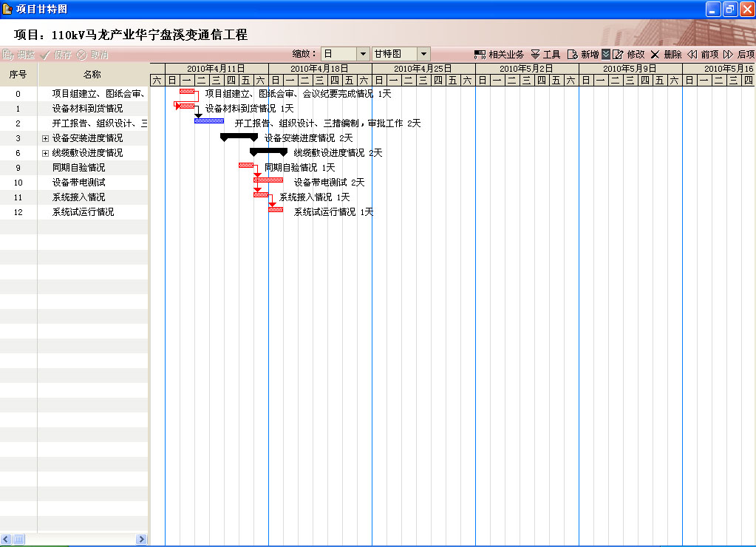Expand the 线缆敷设进度情况 task group
Image resolution: width=756 pixels, height=547 pixels.
click(x=45, y=153)
